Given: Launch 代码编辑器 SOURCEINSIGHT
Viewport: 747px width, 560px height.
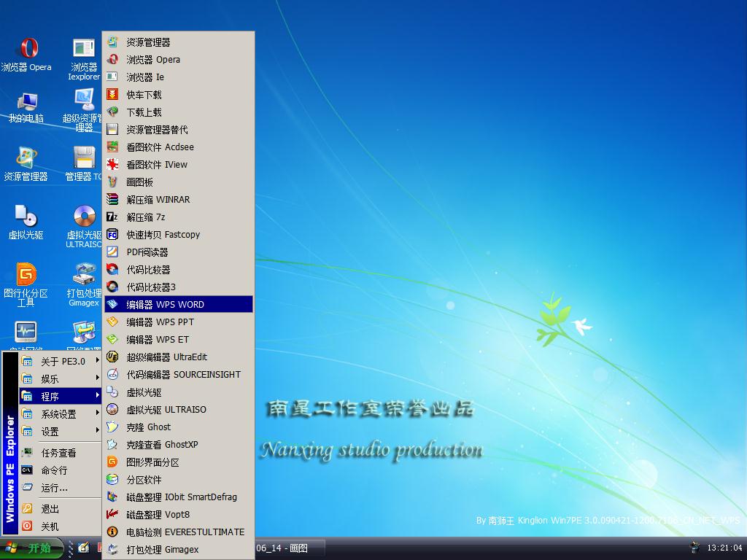Looking at the screenshot, I should pyautogui.click(x=179, y=374).
